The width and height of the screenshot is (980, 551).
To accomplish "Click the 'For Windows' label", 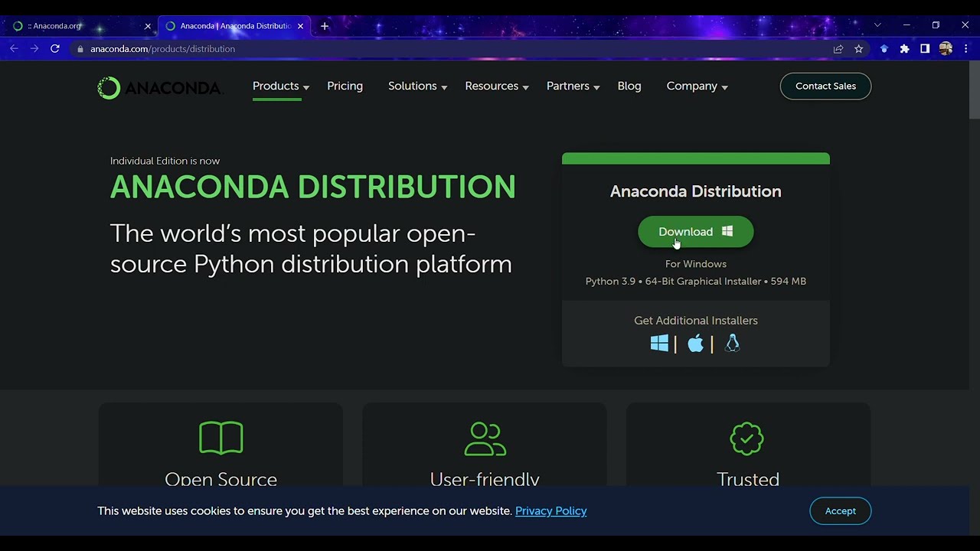I will click(x=695, y=264).
